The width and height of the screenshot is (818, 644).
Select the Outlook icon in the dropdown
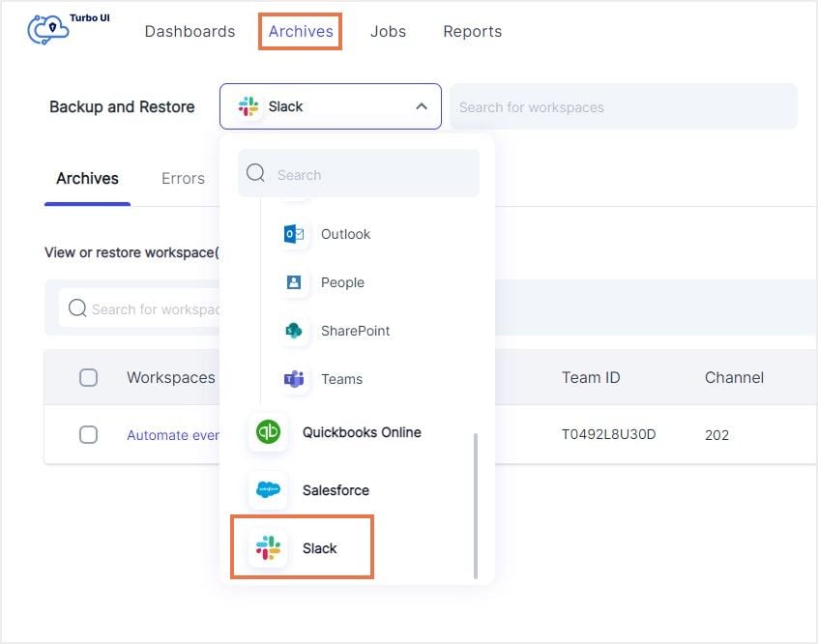293,234
